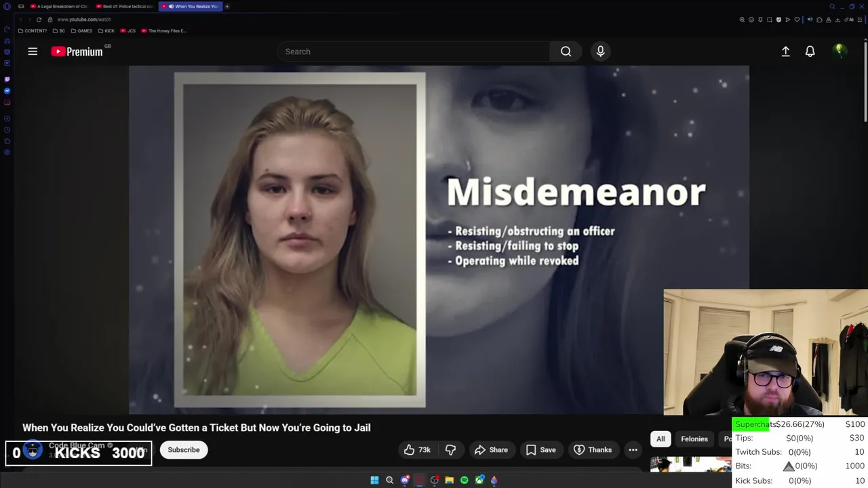Image resolution: width=868 pixels, height=488 pixels.
Task: Open the workspaces icon beside tabs
Action: (21, 6)
